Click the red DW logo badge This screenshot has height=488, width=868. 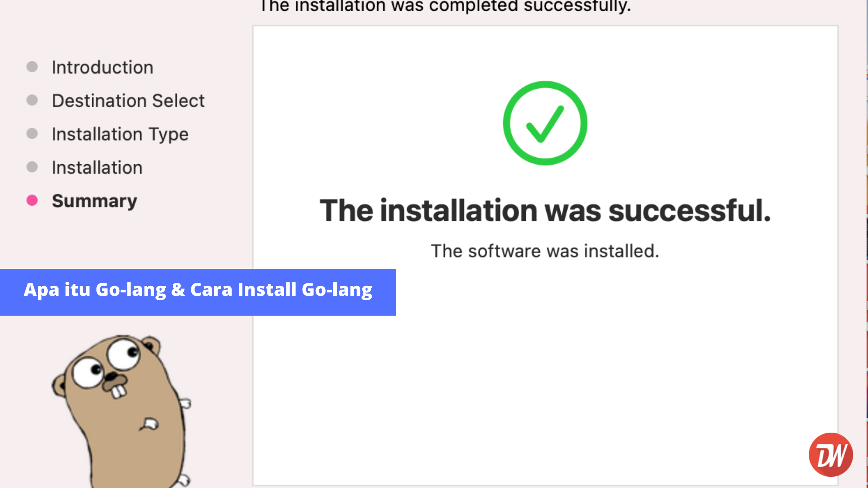[x=830, y=454]
